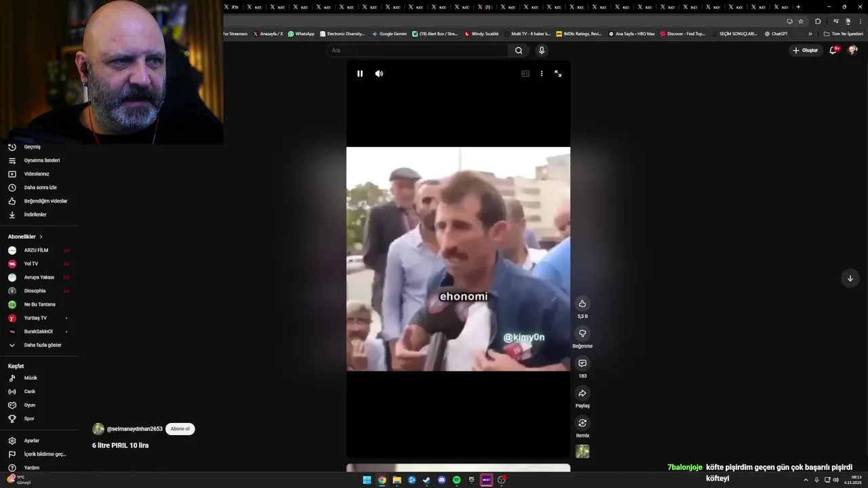Open the Diosophia channel
This screenshot has height=488, width=868.
pos(35,291)
